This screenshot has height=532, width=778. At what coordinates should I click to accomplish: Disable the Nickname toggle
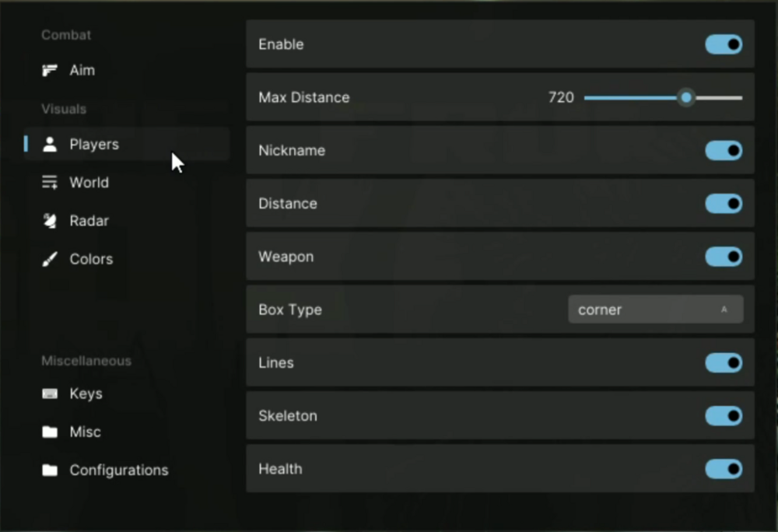pyautogui.click(x=724, y=150)
